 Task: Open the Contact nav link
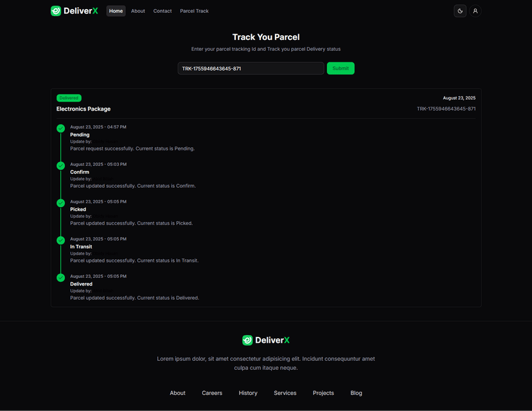click(163, 11)
